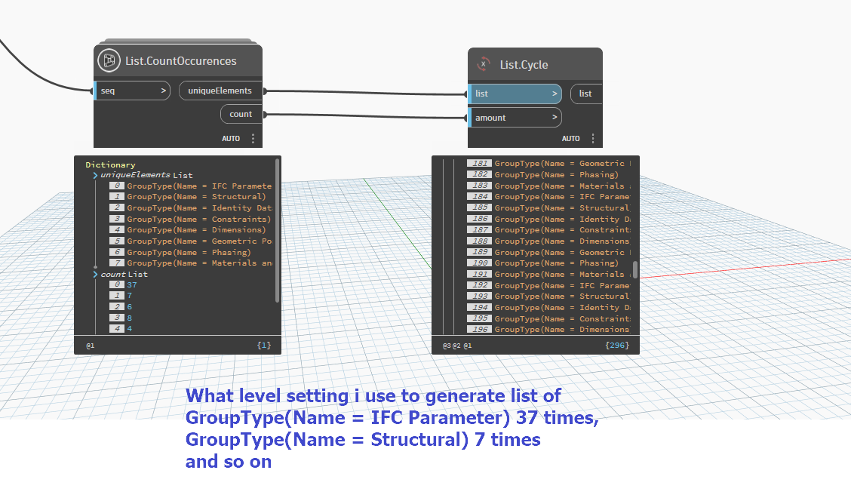This screenshot has height=504, width=851.
Task: Click the list output port of List.Cycle
Action: [585, 94]
